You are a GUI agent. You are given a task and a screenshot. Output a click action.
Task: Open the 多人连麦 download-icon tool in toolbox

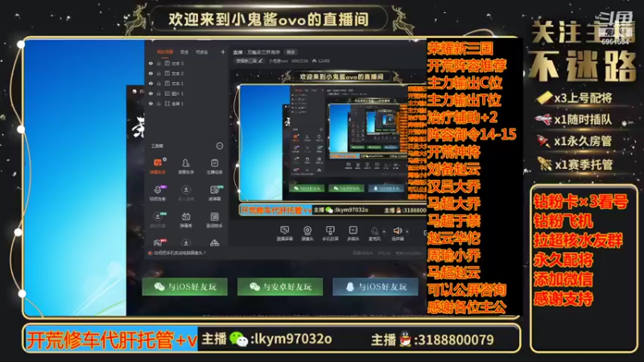coord(186,192)
